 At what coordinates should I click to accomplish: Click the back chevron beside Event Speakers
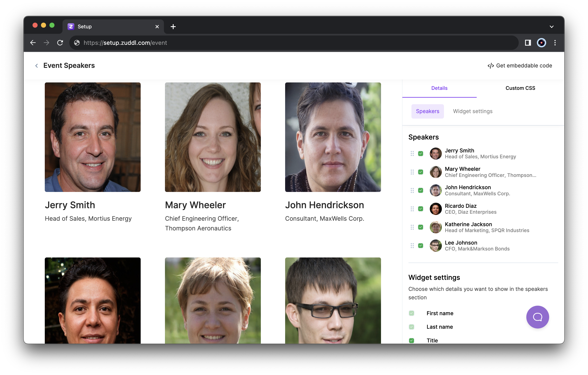point(37,66)
